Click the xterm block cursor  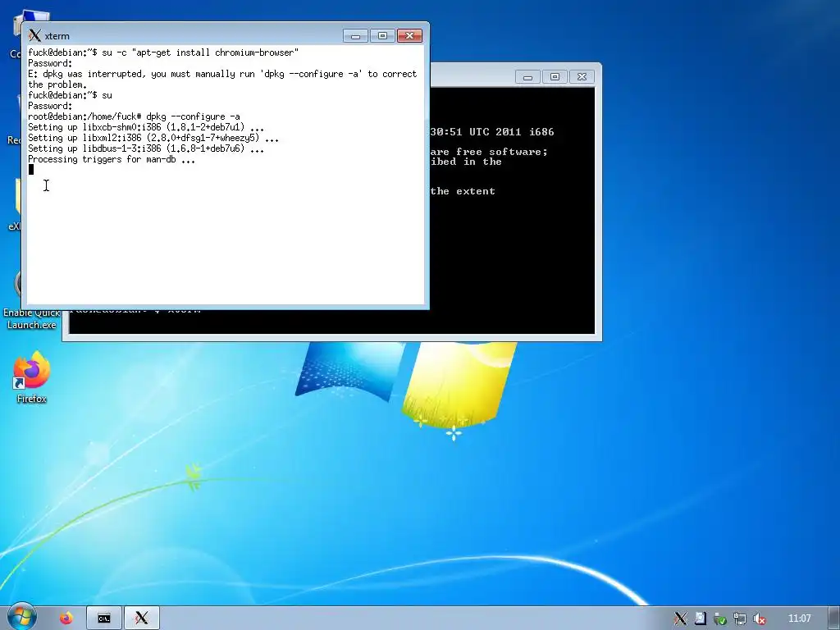tap(31, 170)
